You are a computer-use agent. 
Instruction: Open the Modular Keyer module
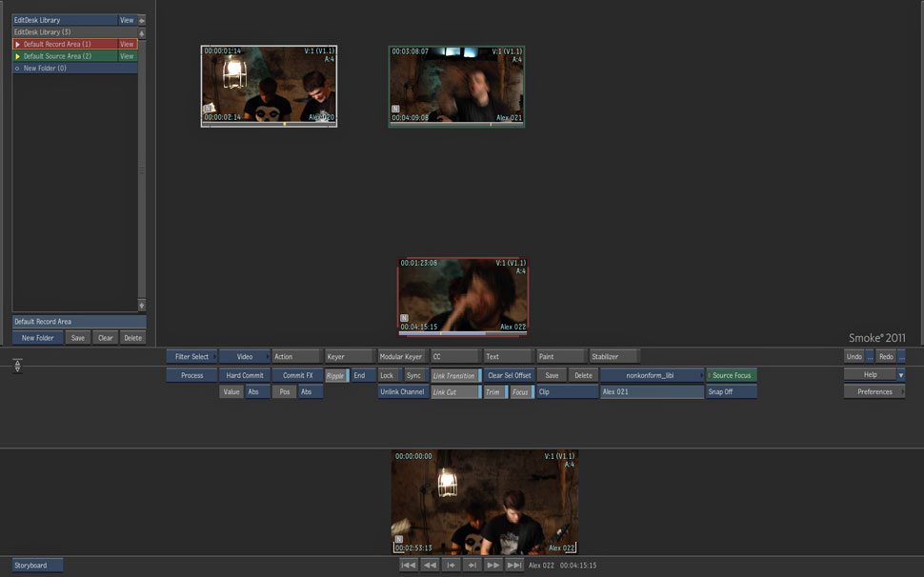[401, 356]
